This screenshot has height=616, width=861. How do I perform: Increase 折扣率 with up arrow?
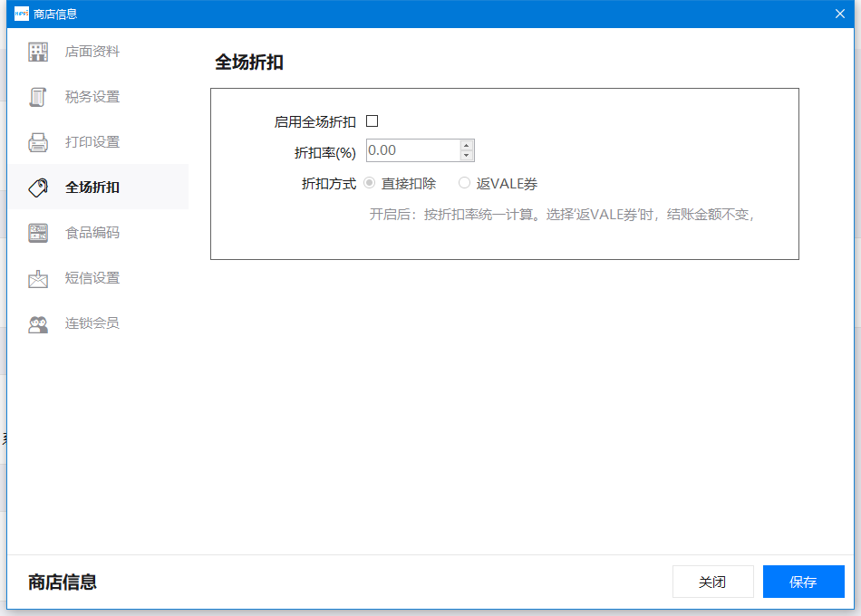point(466,146)
